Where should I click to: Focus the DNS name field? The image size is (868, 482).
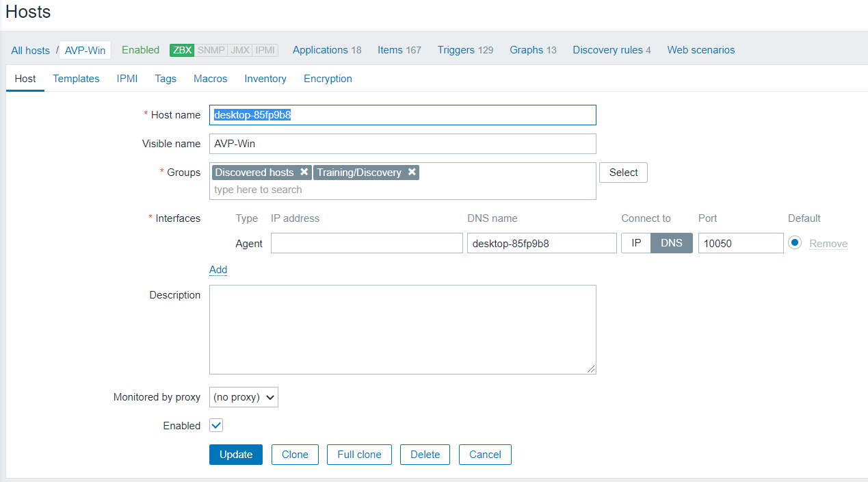(542, 243)
